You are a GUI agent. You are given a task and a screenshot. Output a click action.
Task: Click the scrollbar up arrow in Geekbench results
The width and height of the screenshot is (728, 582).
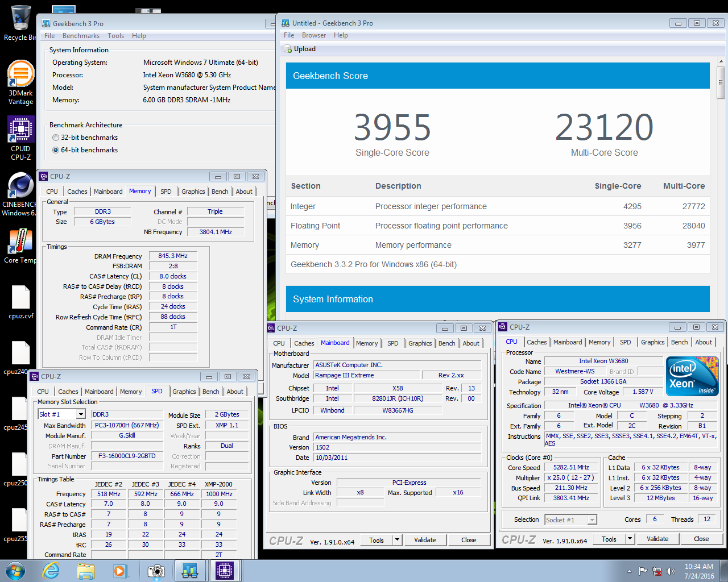coord(721,61)
